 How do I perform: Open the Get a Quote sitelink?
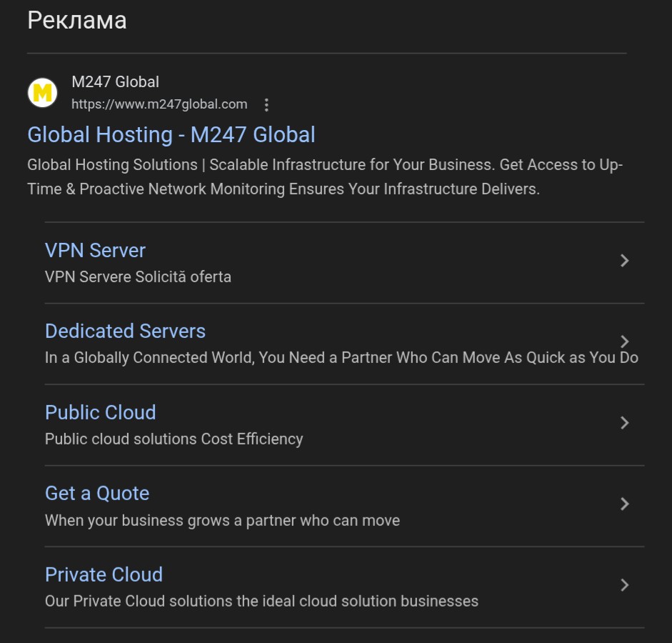click(97, 494)
